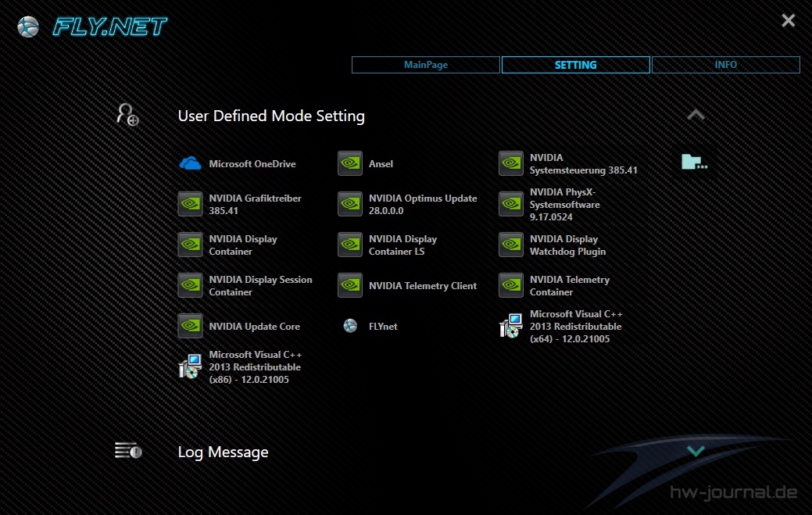Select the NVIDIA Update Core label
This screenshot has width=812, height=515.
tap(254, 327)
